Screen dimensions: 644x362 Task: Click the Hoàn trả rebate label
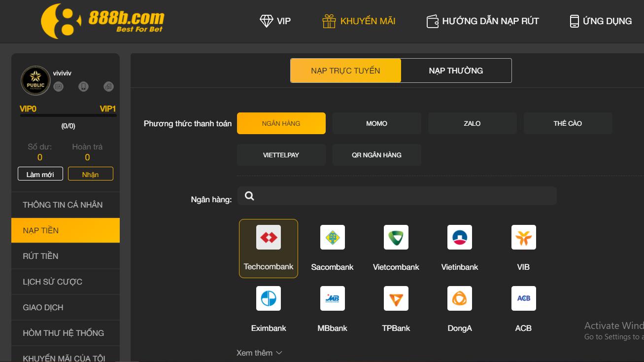click(87, 146)
